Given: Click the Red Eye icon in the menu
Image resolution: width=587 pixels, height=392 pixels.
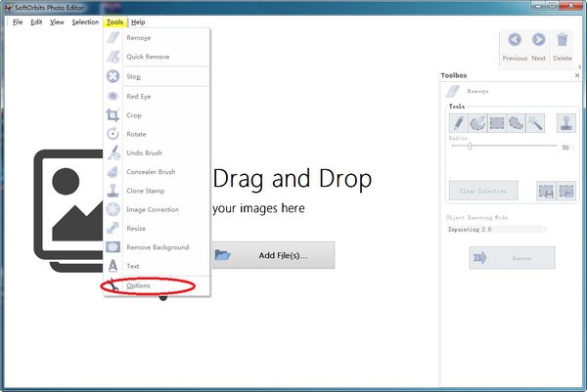Looking at the screenshot, I should 113,96.
